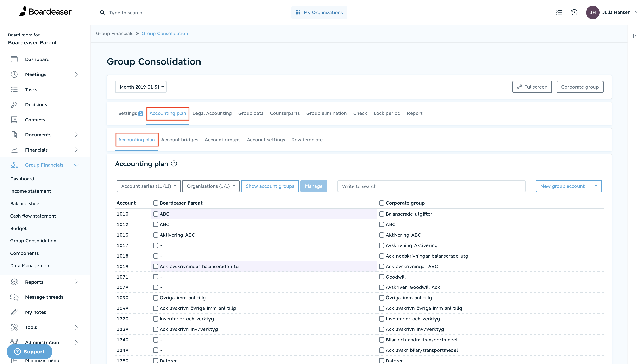The height and width of the screenshot is (364, 644).
Task: Click the My notes pencil icon
Action: pyautogui.click(x=14, y=312)
